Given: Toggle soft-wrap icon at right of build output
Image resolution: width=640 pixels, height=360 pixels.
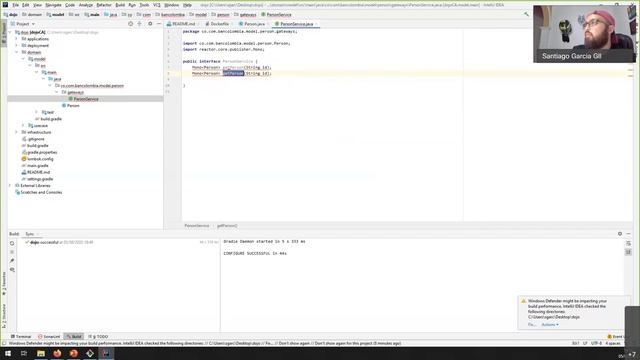Looking at the screenshot, I should (629, 244).
